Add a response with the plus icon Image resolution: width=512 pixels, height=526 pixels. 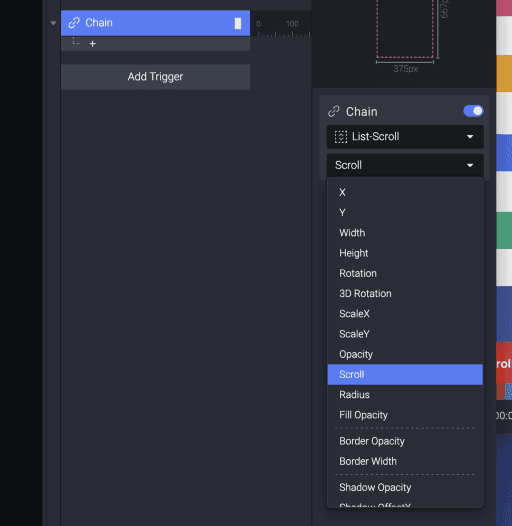pyautogui.click(x=93, y=44)
